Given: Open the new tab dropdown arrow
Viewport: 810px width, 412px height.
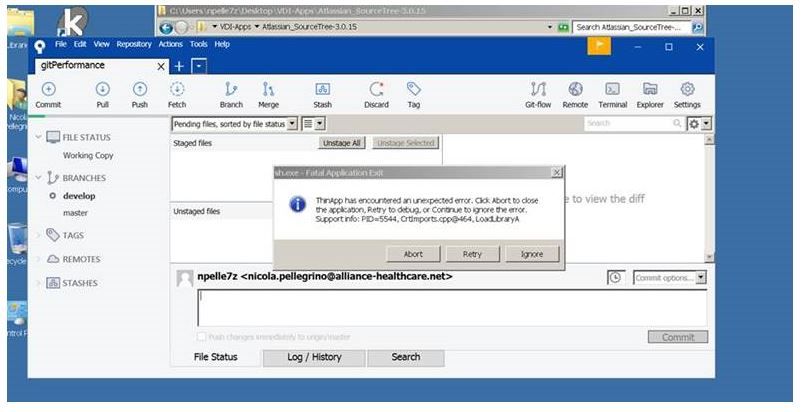Looking at the screenshot, I should 199,66.
